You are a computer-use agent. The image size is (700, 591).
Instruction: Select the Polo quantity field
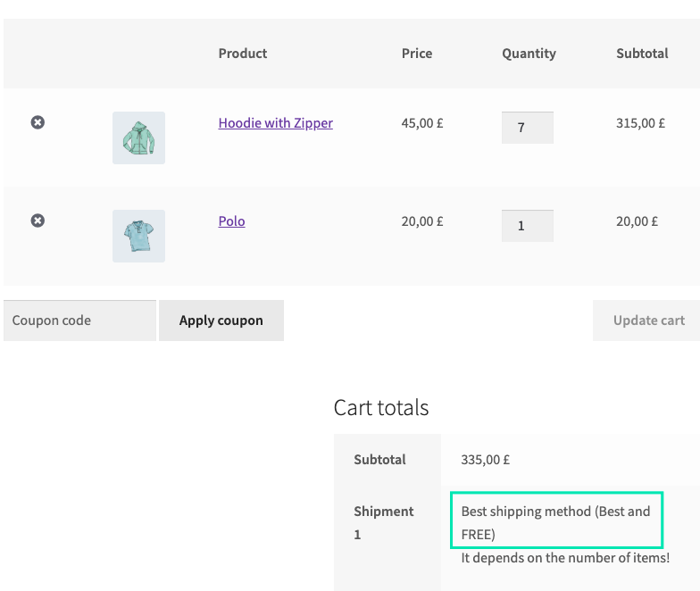527,226
